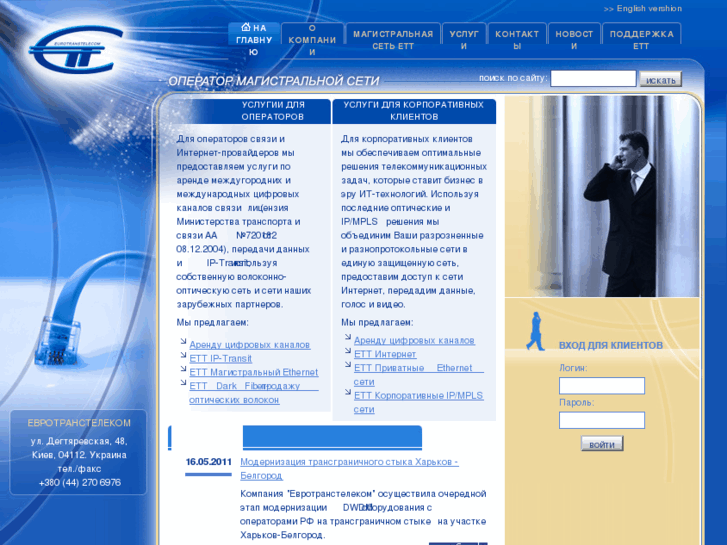The width and height of the screenshot is (727, 545).
Task: Click the news date 16.05.2011
Action: (208, 462)
